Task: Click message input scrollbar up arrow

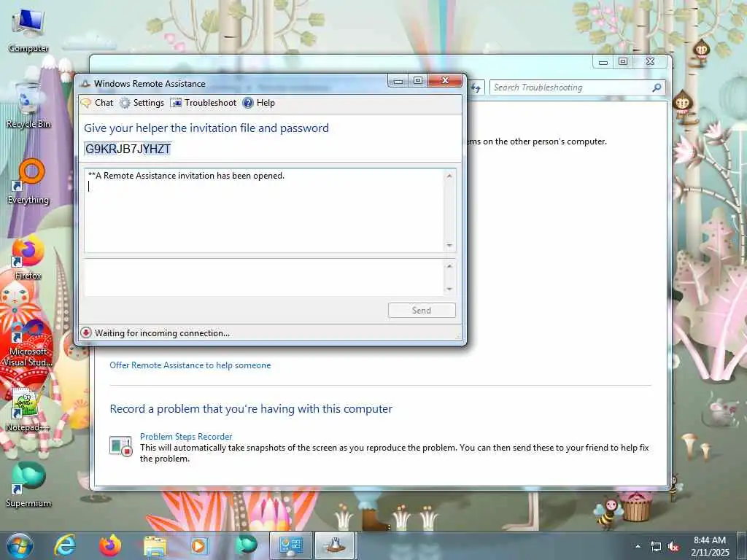Action: (x=449, y=266)
